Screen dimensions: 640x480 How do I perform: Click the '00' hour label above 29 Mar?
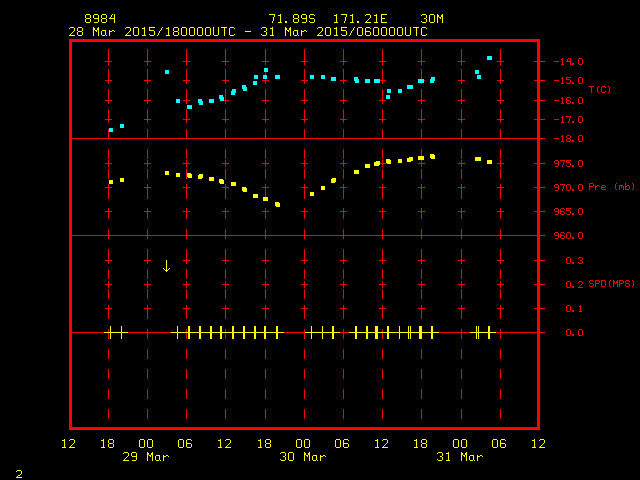tap(146, 444)
